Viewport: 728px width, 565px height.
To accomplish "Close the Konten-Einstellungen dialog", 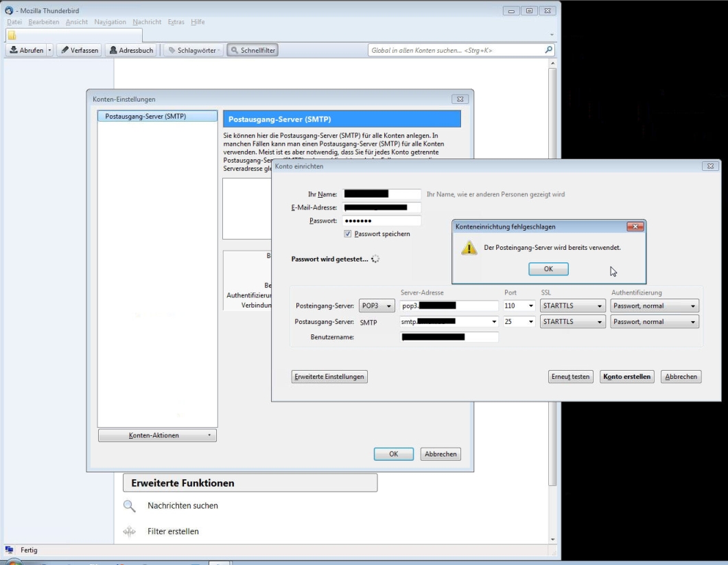I will (460, 99).
